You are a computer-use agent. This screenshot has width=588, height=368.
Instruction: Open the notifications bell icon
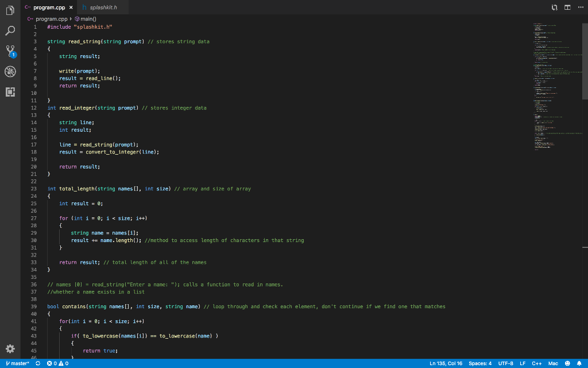pyautogui.click(x=579, y=363)
